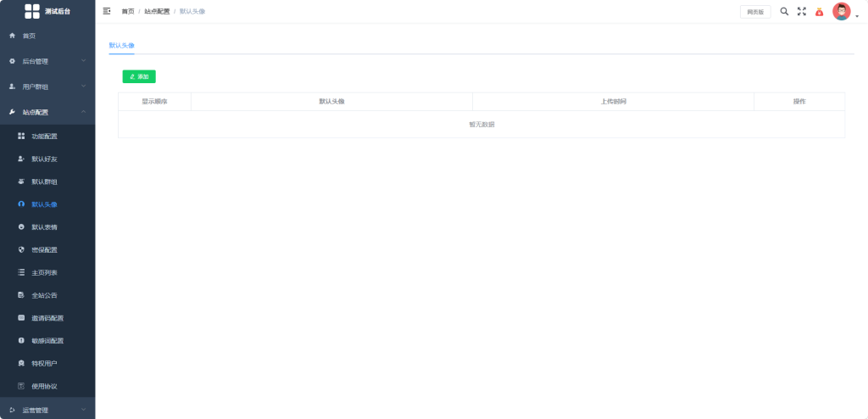Click the red money bag icon

coord(820,12)
